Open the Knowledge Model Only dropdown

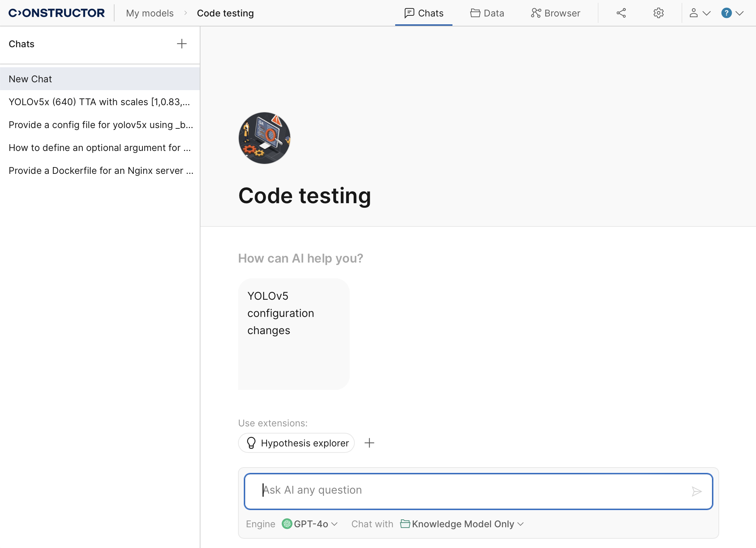point(462,524)
